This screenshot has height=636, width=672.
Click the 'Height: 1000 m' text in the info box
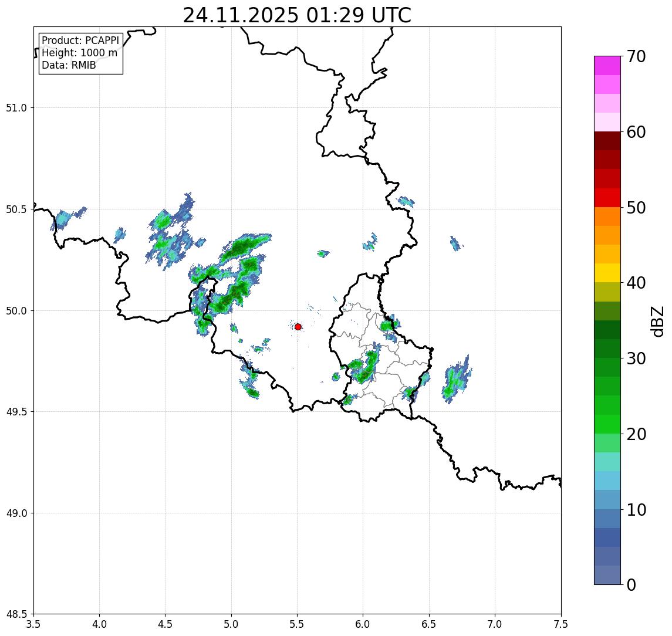pyautogui.click(x=79, y=53)
